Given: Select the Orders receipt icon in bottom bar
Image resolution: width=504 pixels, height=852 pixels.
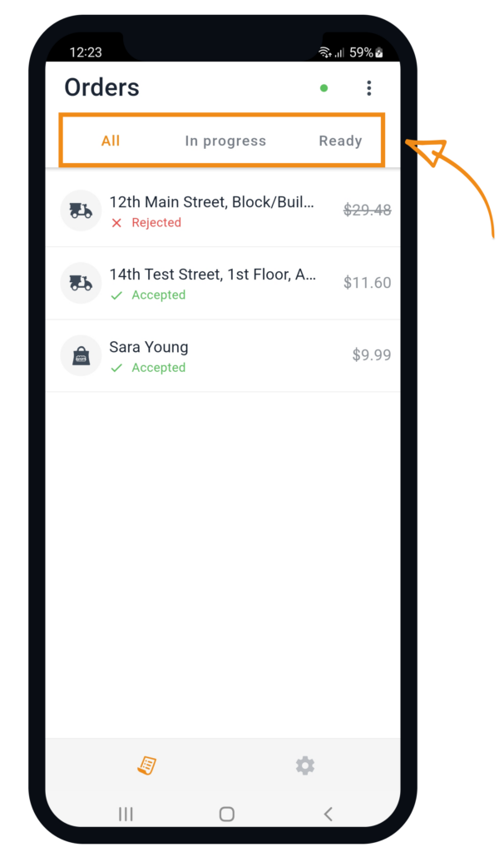Looking at the screenshot, I should click(x=146, y=765).
